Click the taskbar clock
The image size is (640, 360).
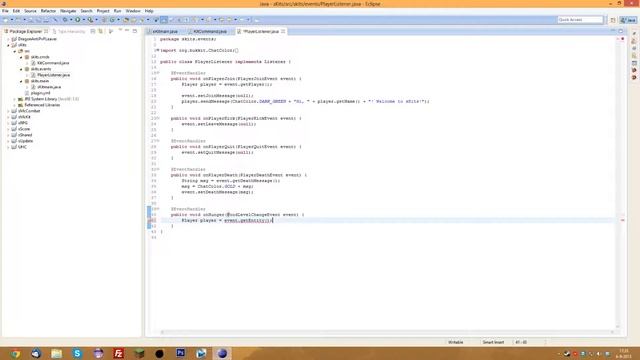coord(624,353)
